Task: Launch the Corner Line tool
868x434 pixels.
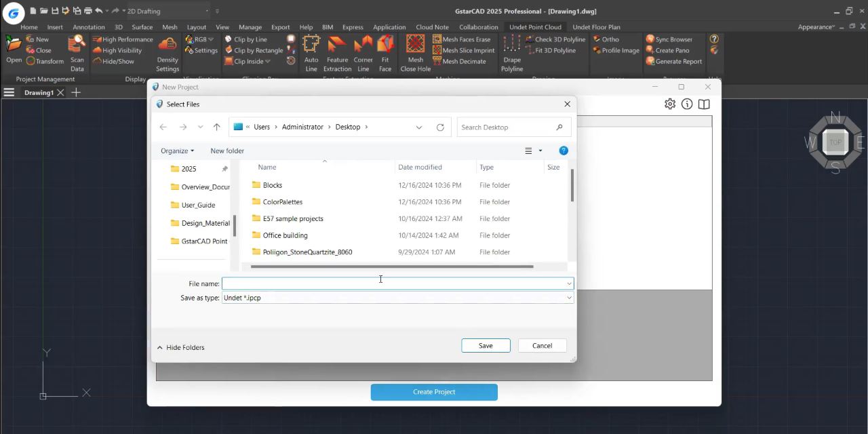Action: point(363,54)
